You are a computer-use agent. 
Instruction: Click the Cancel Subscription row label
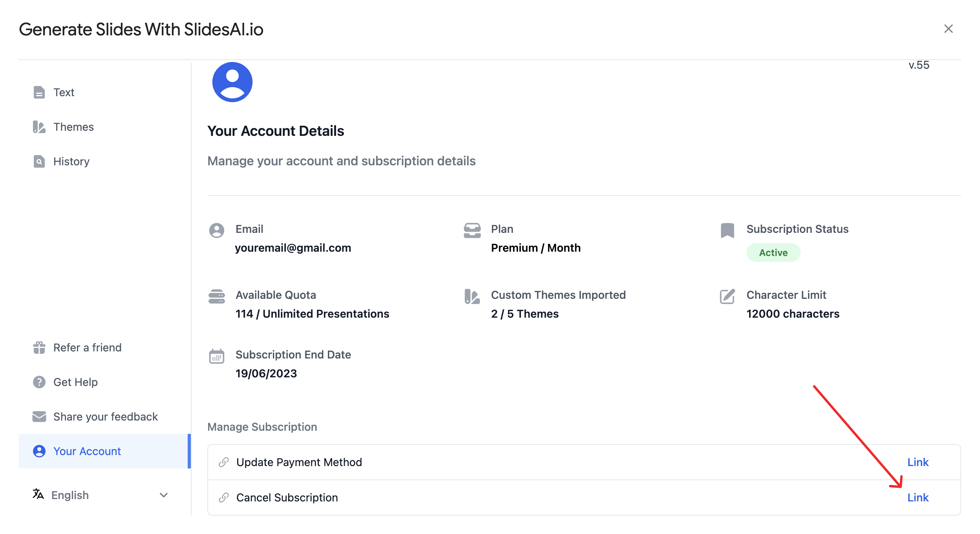click(287, 497)
